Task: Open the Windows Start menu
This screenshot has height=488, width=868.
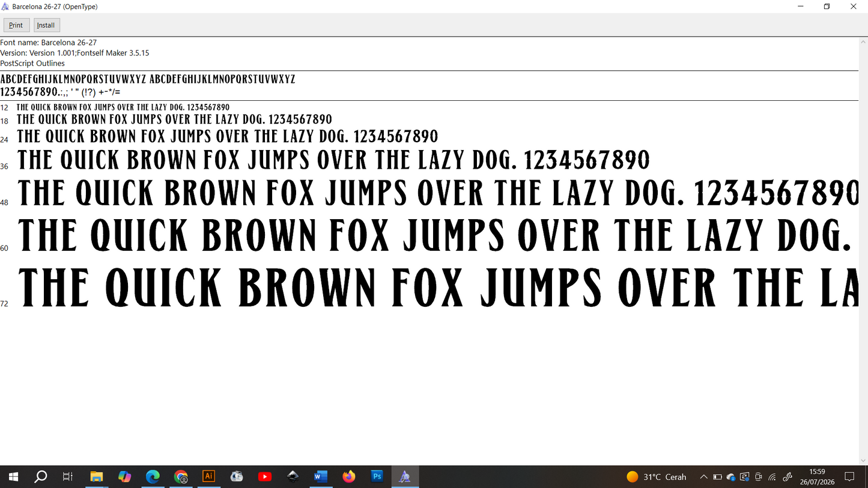Action: pyautogui.click(x=13, y=477)
